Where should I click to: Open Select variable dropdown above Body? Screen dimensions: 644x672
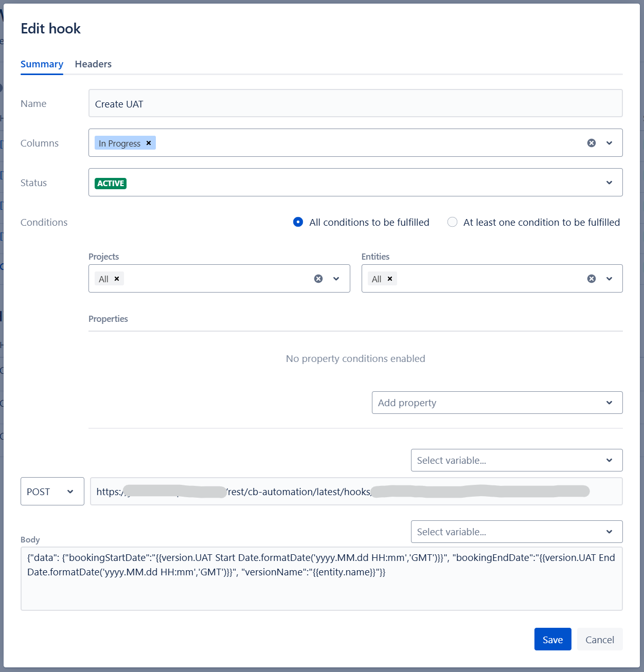516,532
